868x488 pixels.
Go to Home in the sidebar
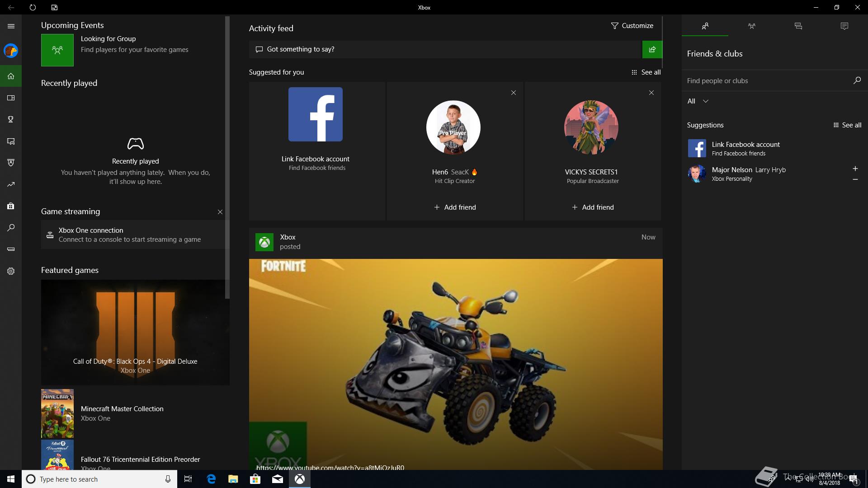click(x=11, y=76)
